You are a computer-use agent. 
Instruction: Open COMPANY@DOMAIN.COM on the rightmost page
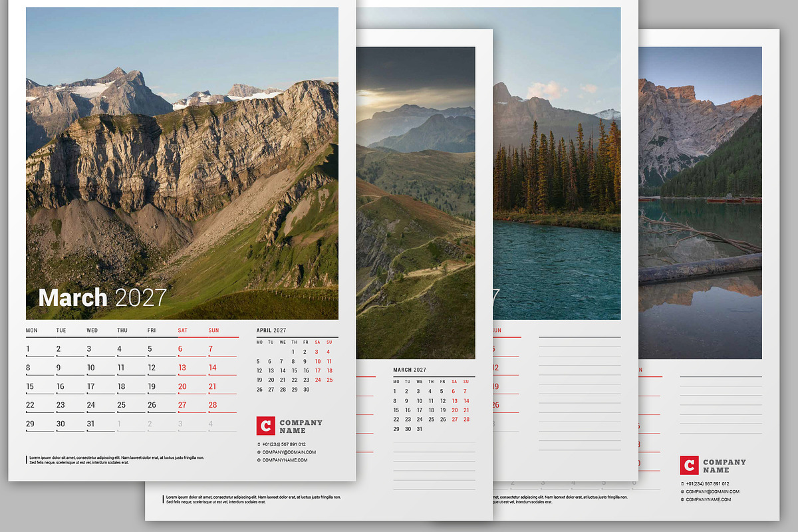pyautogui.click(x=713, y=492)
